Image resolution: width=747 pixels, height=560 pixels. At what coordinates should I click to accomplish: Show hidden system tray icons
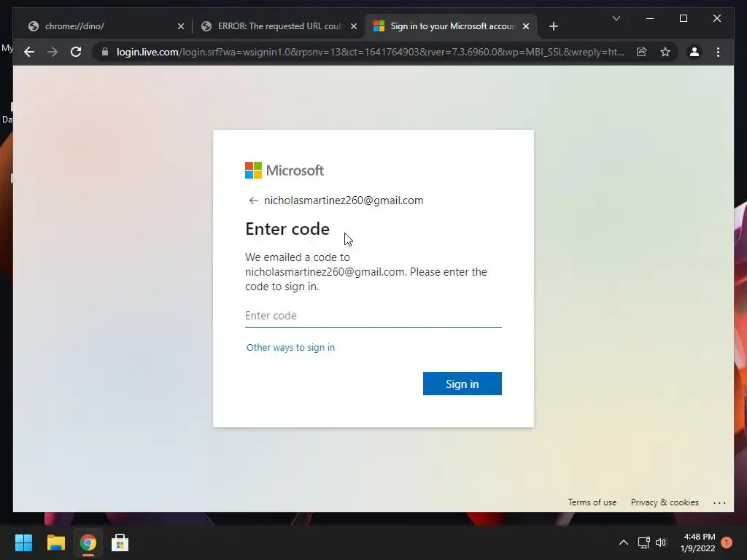(623, 542)
